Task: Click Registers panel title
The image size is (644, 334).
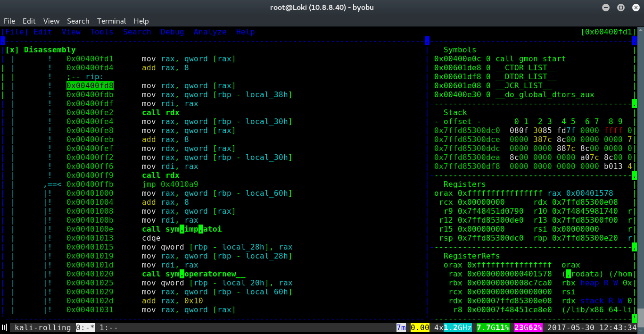Action: click(465, 184)
